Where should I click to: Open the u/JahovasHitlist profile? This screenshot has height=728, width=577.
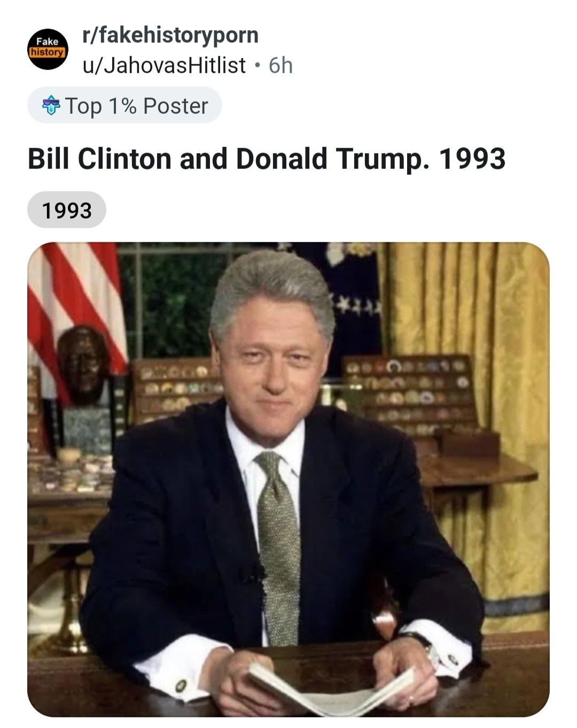[164, 65]
